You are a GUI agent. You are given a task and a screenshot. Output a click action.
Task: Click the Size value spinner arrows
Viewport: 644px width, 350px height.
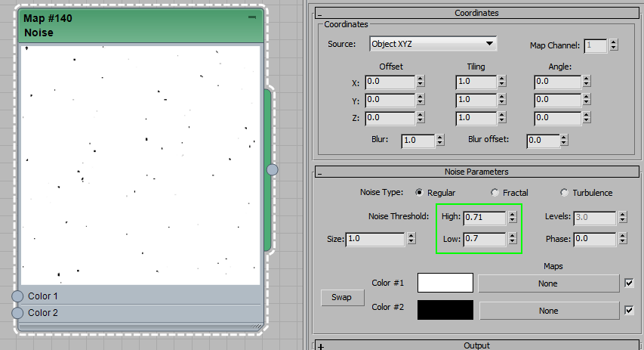[411, 239]
